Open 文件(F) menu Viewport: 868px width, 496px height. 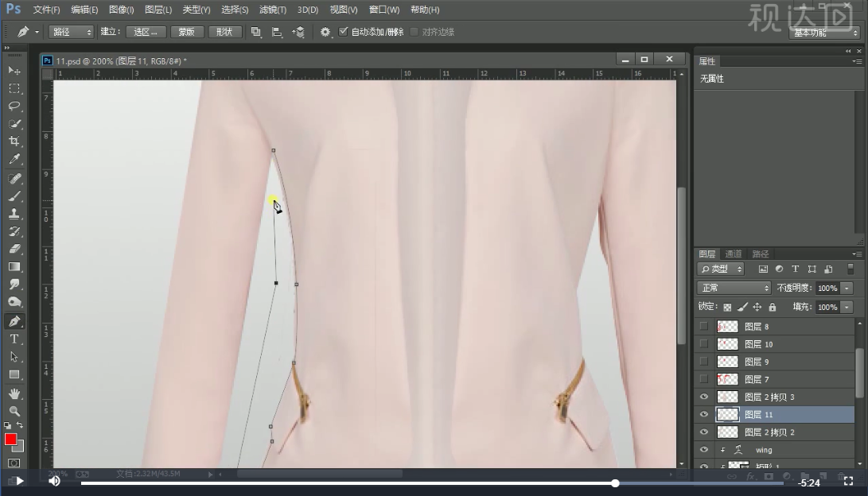point(46,10)
